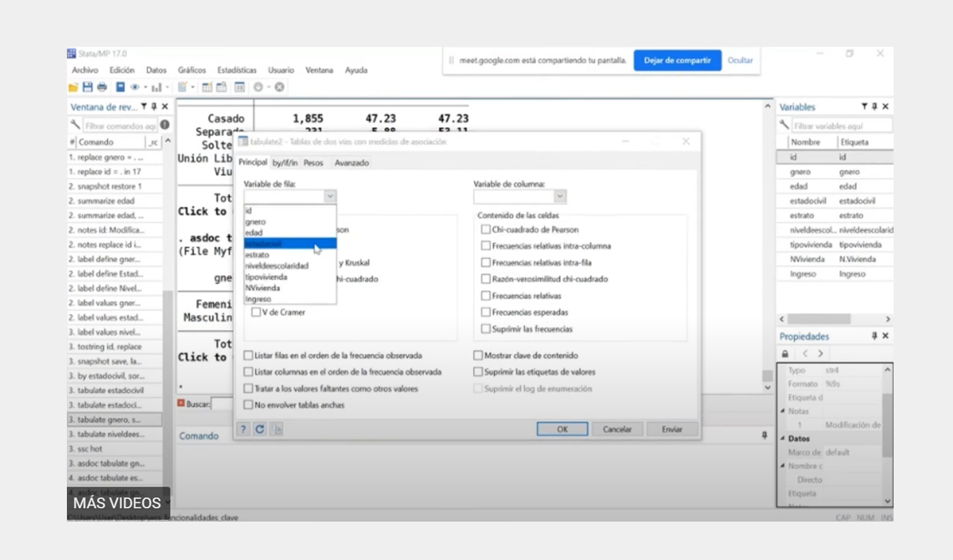Enable Frecuencias relativas intra-fila

(x=486, y=262)
